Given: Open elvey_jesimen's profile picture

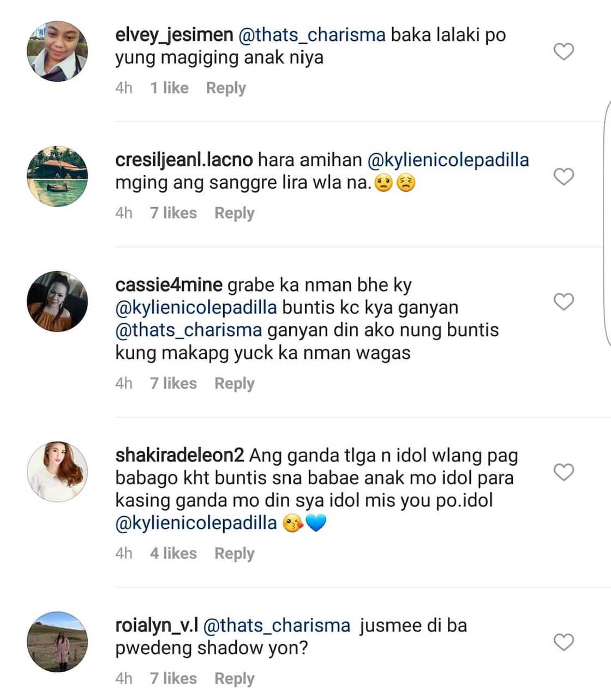Looking at the screenshot, I should (x=57, y=51).
